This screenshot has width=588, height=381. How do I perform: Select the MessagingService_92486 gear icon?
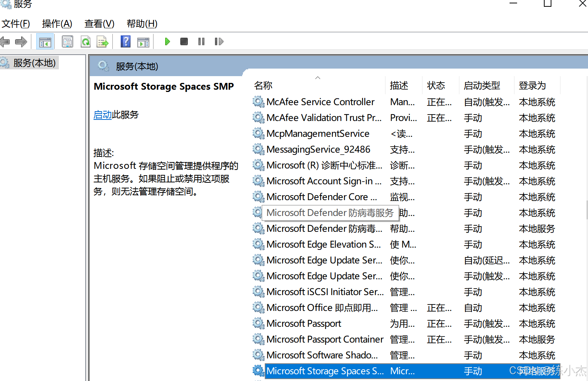[x=258, y=149]
